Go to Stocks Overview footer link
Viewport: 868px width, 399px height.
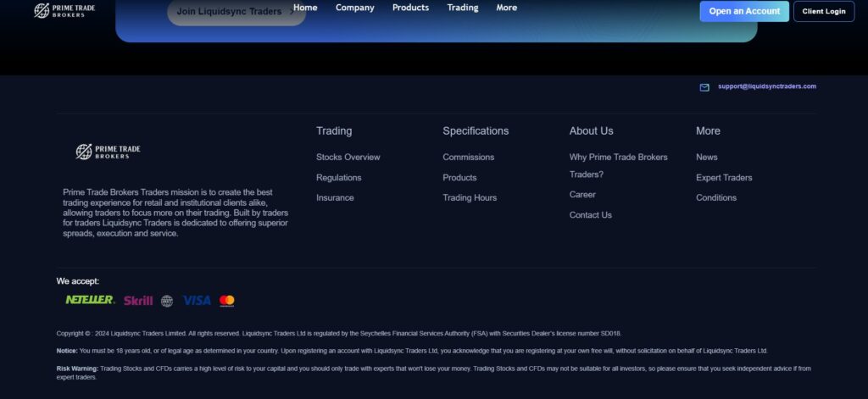(x=348, y=157)
